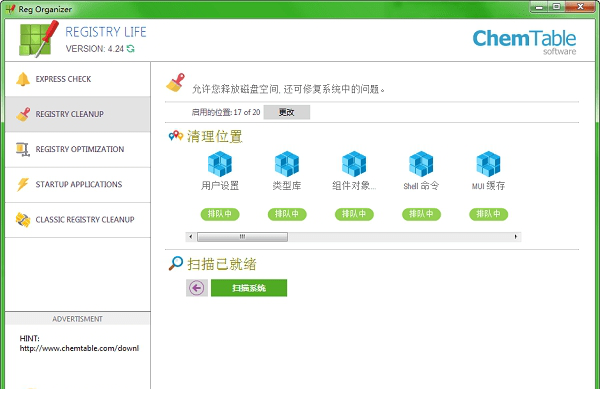The height and width of the screenshot is (404, 600).
Task: Click the 清理位置 heading text
Action: coord(215,136)
